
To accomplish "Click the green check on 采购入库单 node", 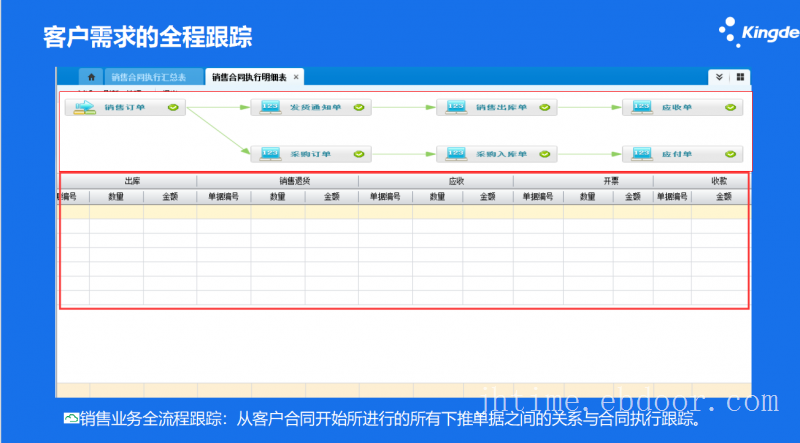I will [x=544, y=154].
